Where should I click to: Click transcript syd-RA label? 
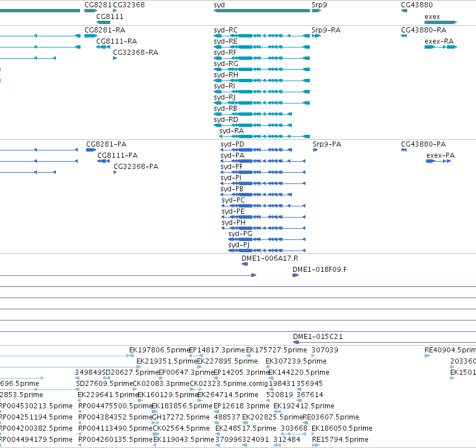coord(232,131)
